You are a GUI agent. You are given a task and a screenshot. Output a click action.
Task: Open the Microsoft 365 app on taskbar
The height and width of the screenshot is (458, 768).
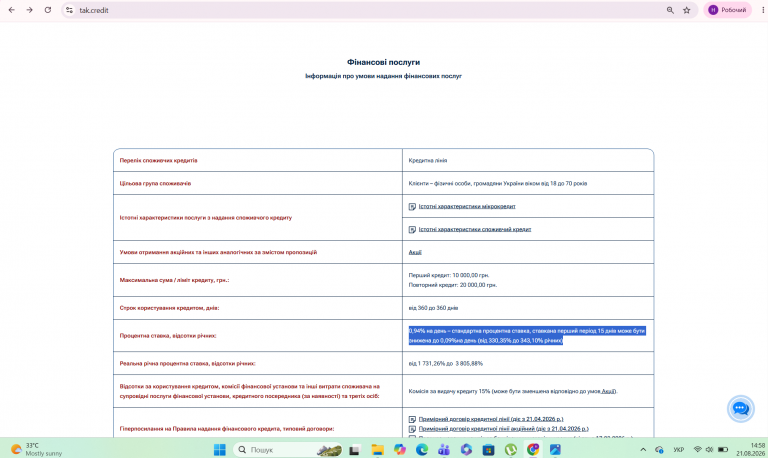click(466, 449)
